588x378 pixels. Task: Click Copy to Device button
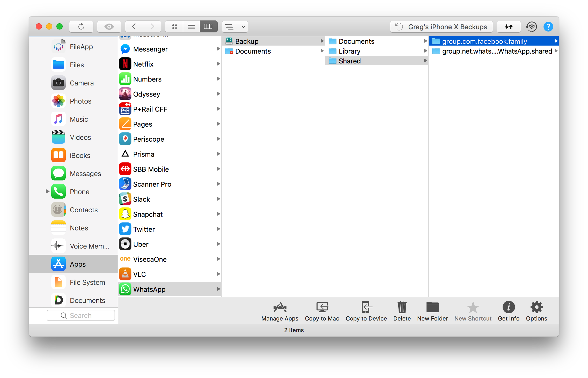366,311
